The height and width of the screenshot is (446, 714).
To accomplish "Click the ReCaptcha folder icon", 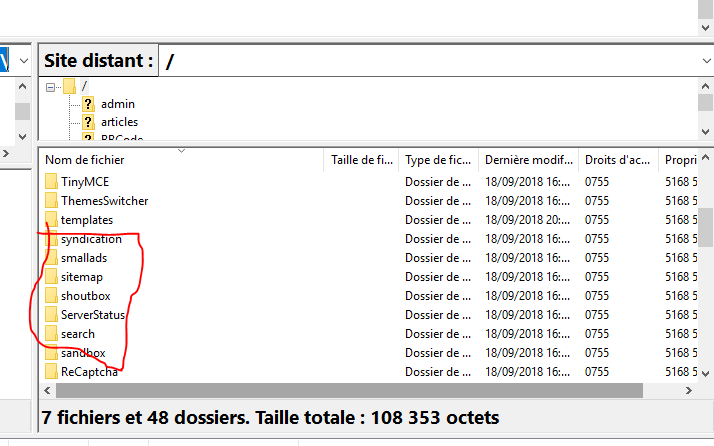I will click(51, 372).
